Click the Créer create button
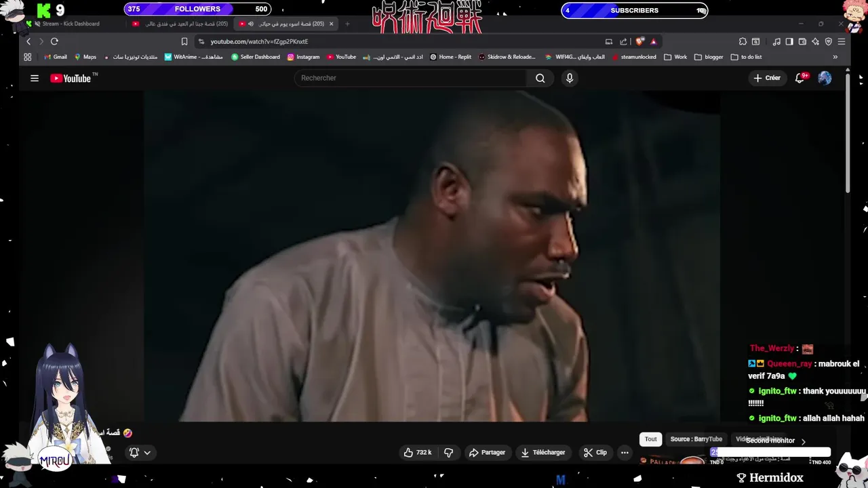 tap(767, 78)
